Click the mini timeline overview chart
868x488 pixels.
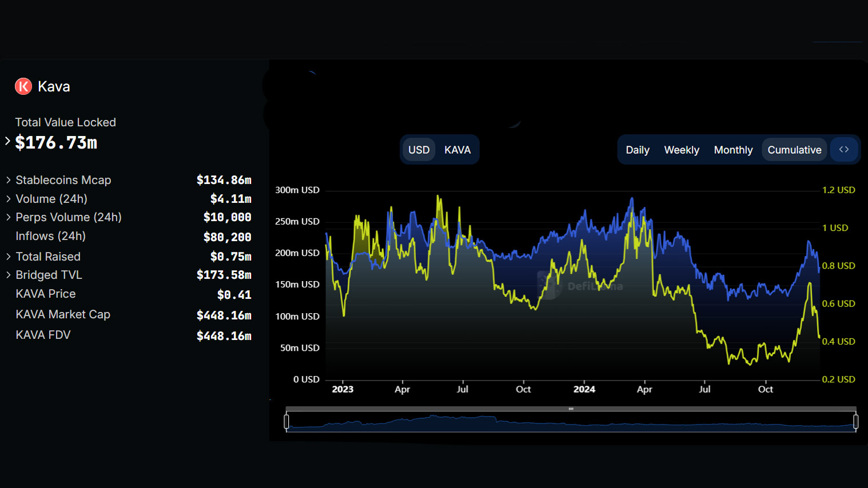click(x=571, y=422)
